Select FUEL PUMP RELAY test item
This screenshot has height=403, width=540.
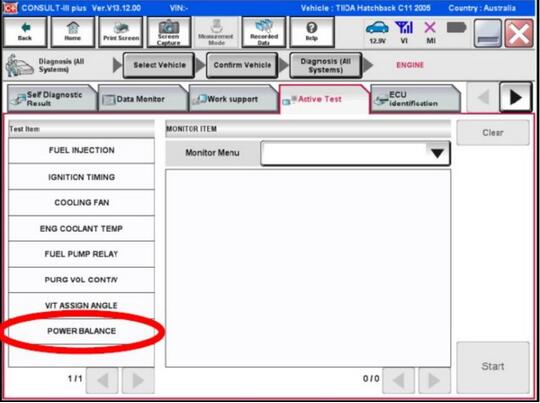click(x=81, y=254)
